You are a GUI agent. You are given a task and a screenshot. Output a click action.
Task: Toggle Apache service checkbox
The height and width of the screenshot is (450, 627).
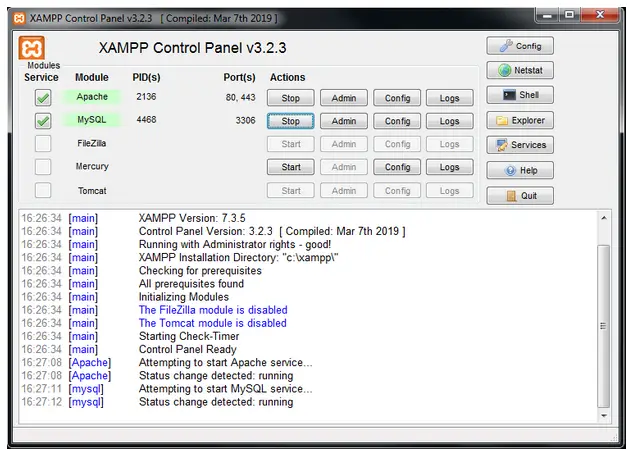43,98
